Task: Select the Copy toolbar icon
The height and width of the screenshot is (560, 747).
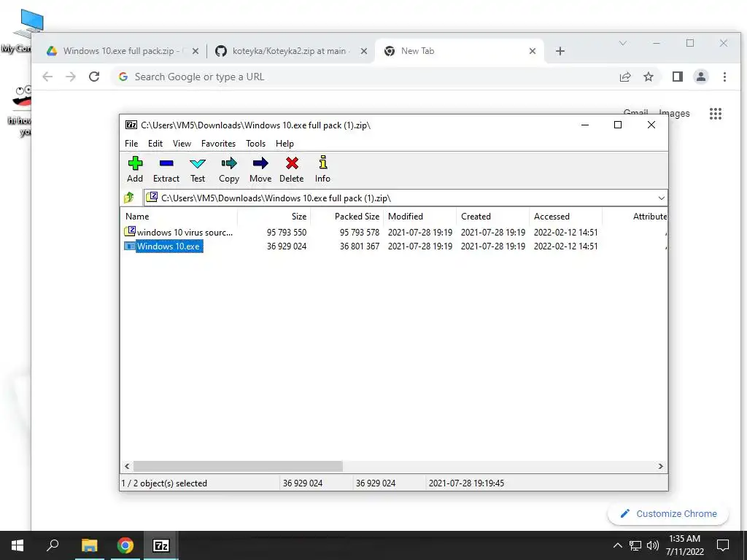Action: [228, 163]
